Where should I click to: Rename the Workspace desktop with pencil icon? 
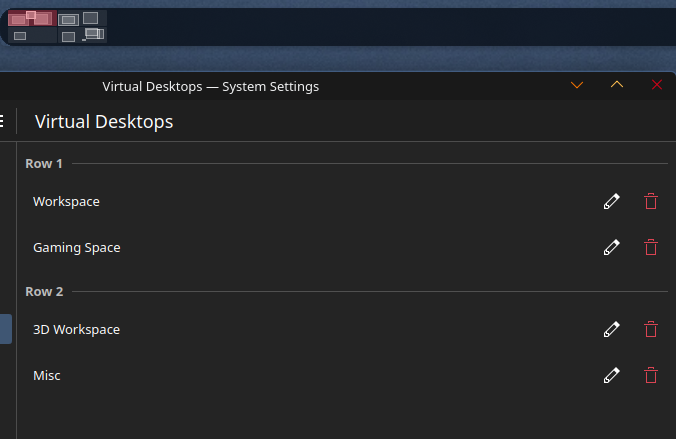tap(611, 201)
